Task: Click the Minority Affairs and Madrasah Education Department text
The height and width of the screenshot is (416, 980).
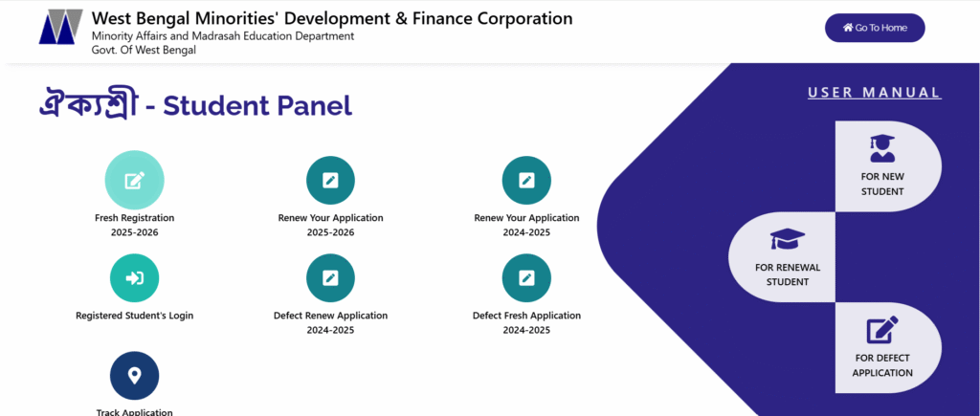Action: point(223,36)
